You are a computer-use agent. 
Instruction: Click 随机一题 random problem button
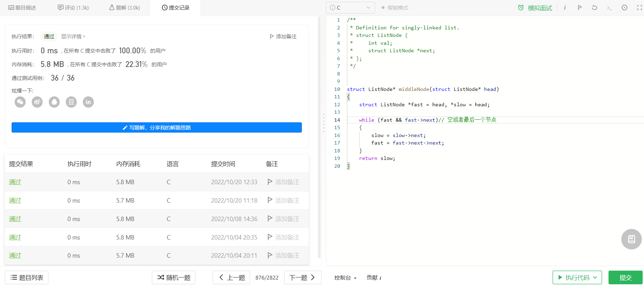click(174, 277)
